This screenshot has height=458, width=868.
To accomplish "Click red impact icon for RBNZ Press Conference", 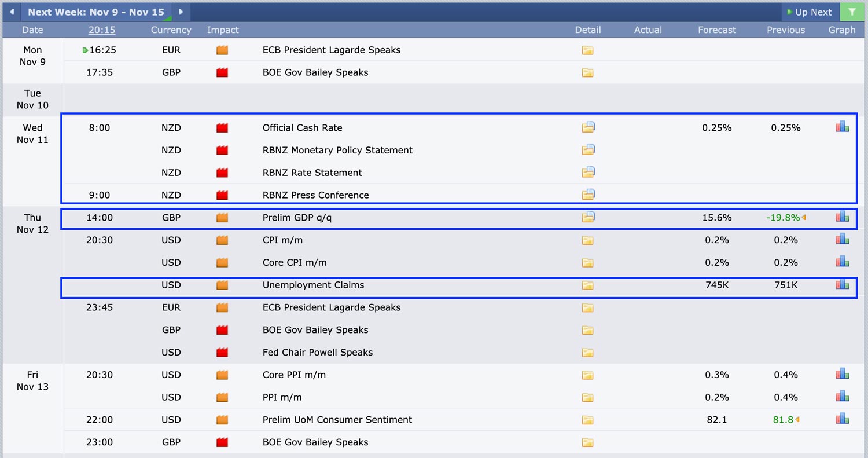I will point(222,195).
